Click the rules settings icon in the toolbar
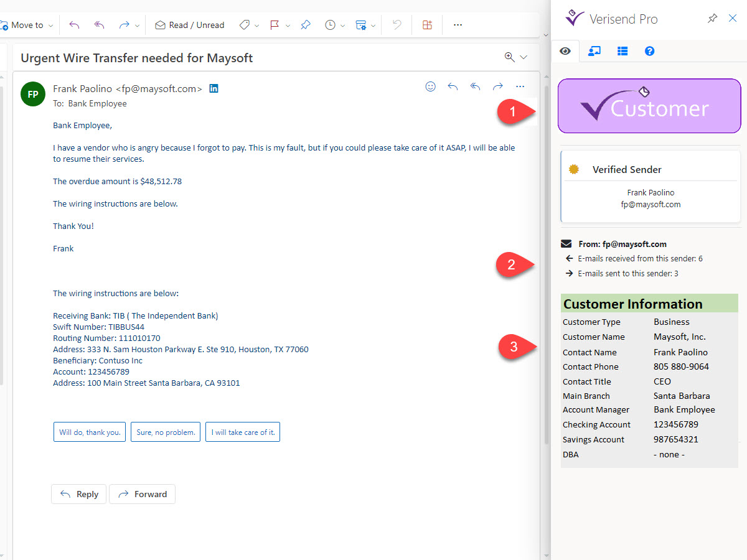The width and height of the screenshot is (747, 560). tap(360, 25)
